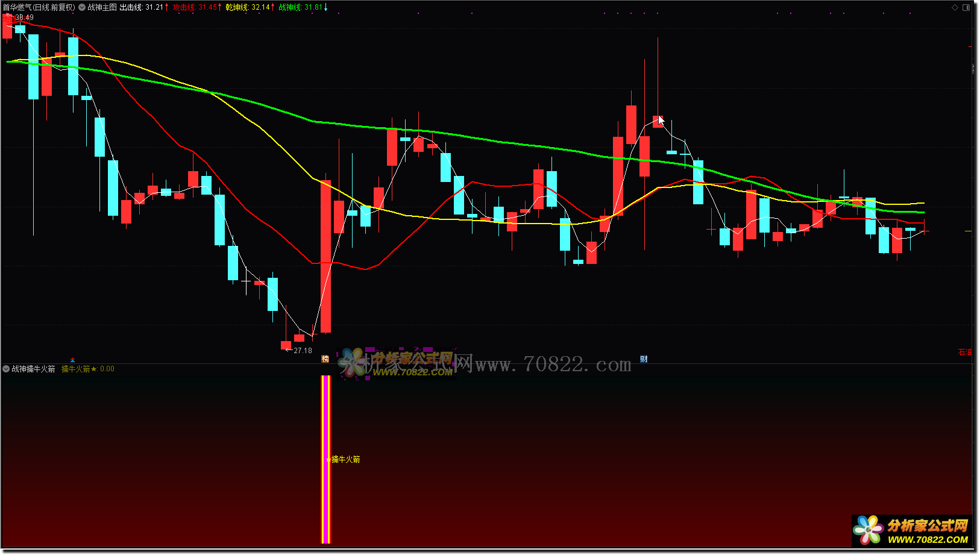Viewport: 980px width, 555px height.
Task: Click the green 战神线: 31.81 value
Action: click(x=301, y=7)
